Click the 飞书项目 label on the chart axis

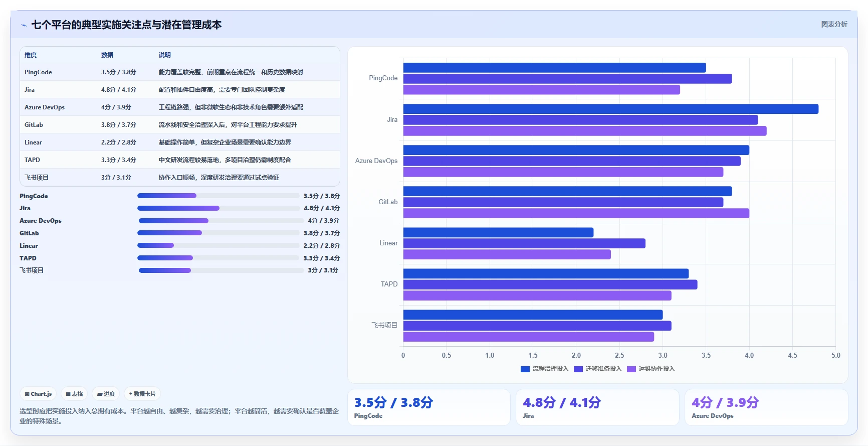(x=384, y=325)
